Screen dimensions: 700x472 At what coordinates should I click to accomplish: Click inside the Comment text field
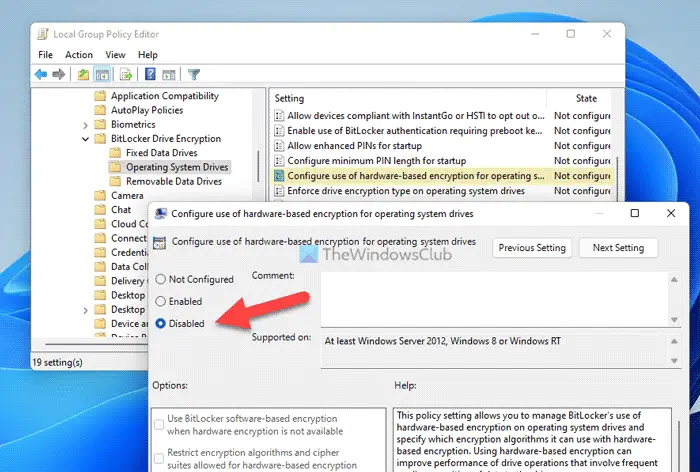495,300
